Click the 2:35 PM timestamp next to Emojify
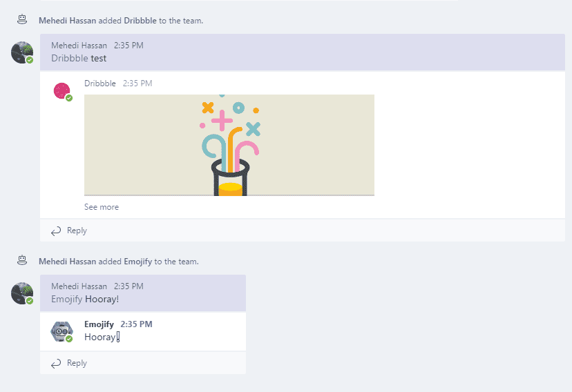 coord(136,324)
